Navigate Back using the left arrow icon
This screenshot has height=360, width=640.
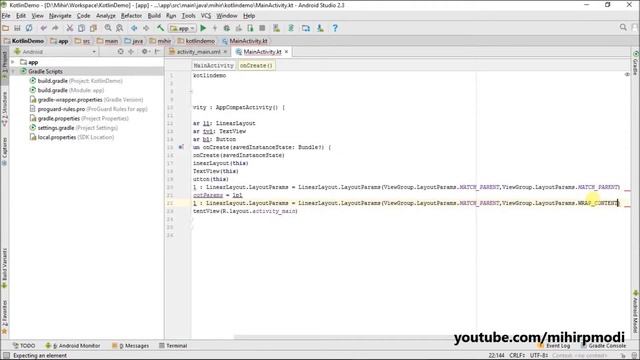click(134, 28)
